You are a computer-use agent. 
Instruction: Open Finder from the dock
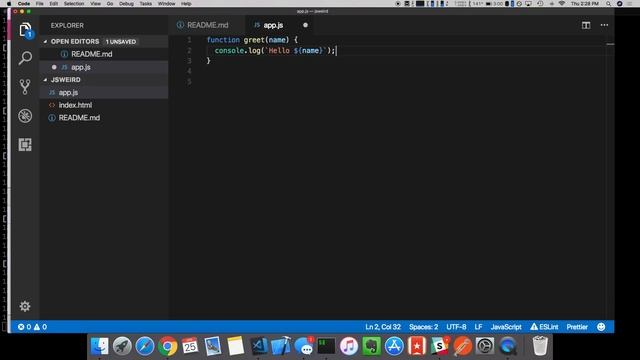point(100,346)
